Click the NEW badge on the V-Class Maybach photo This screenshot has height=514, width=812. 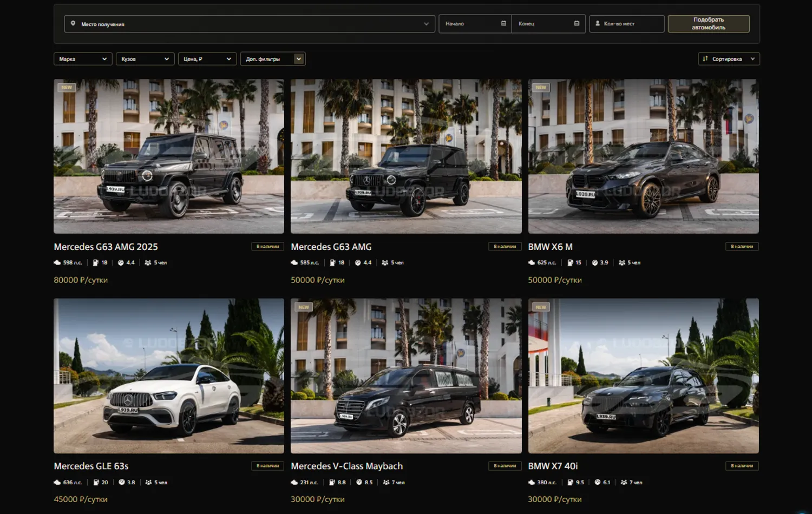coord(304,307)
